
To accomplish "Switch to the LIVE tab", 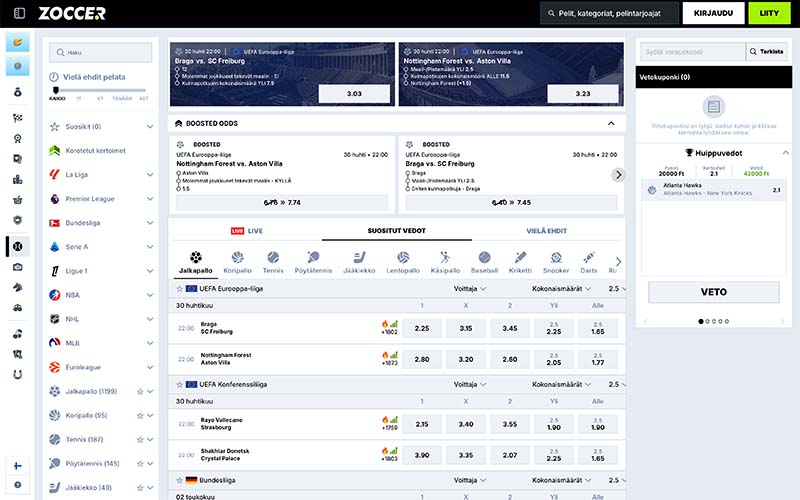I will [x=247, y=231].
